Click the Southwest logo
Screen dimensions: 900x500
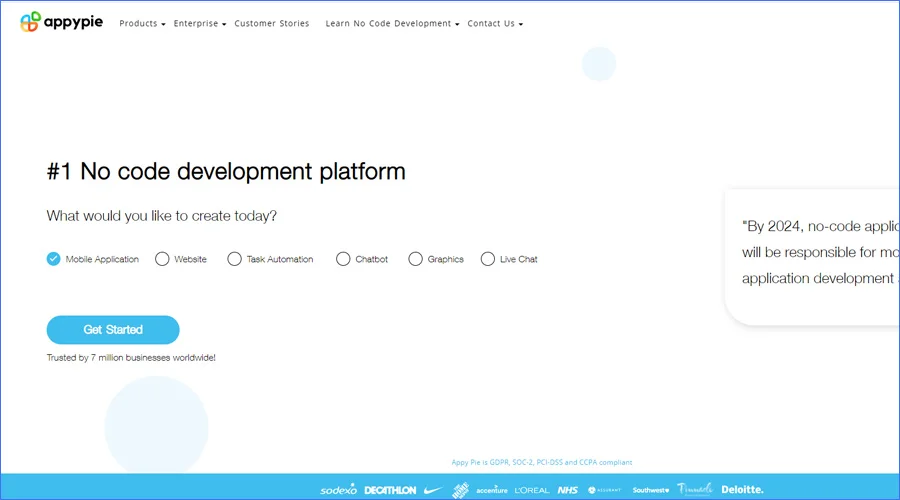pyautogui.click(x=650, y=490)
